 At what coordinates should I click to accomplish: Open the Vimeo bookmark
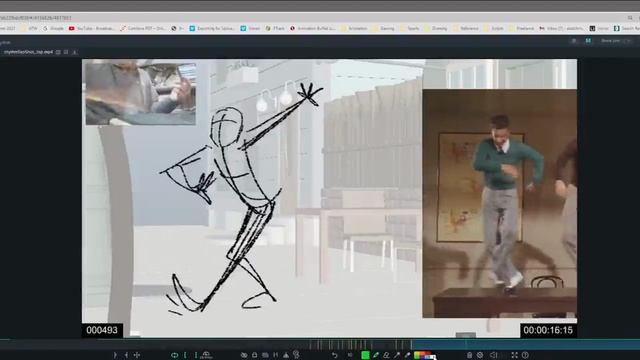(250, 29)
